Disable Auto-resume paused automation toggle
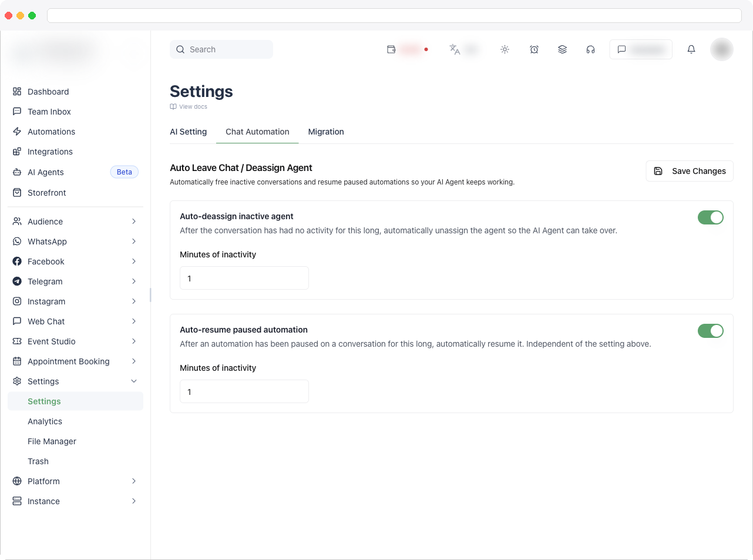This screenshot has width=753, height=560. tap(711, 331)
